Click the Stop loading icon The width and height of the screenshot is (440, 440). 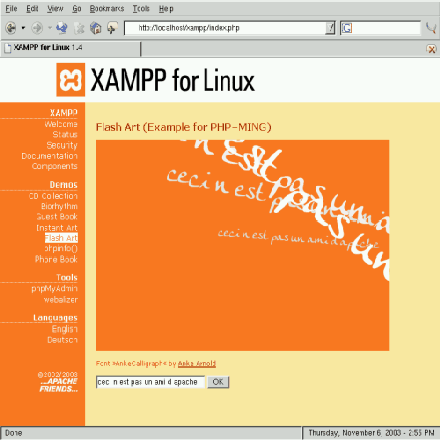(79, 28)
